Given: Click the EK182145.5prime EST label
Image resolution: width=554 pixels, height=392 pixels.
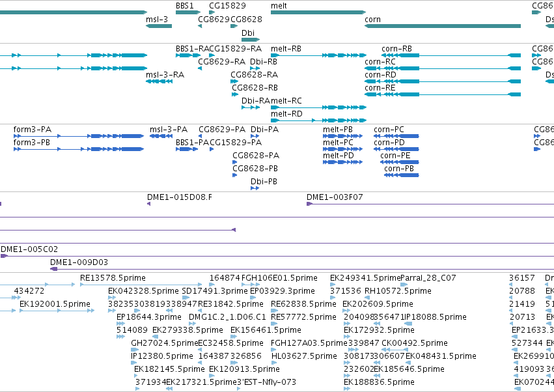Looking at the screenshot, I should (170, 369).
